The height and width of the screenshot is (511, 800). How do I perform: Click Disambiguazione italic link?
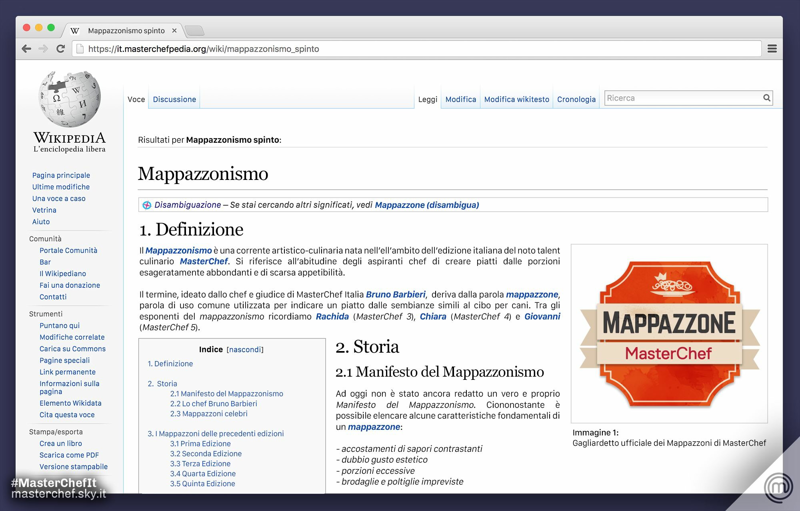[188, 205]
